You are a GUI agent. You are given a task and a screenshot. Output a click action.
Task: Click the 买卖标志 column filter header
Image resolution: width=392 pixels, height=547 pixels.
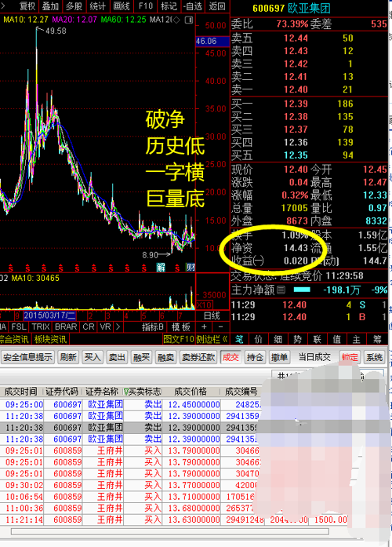tap(143, 392)
